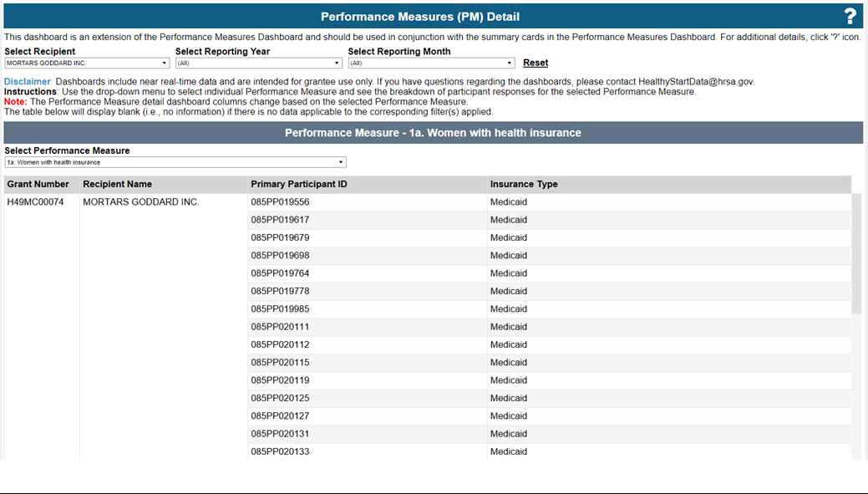The width and height of the screenshot is (868, 494).
Task: Open the Select Performance Measure dropdown
Action: [175, 162]
